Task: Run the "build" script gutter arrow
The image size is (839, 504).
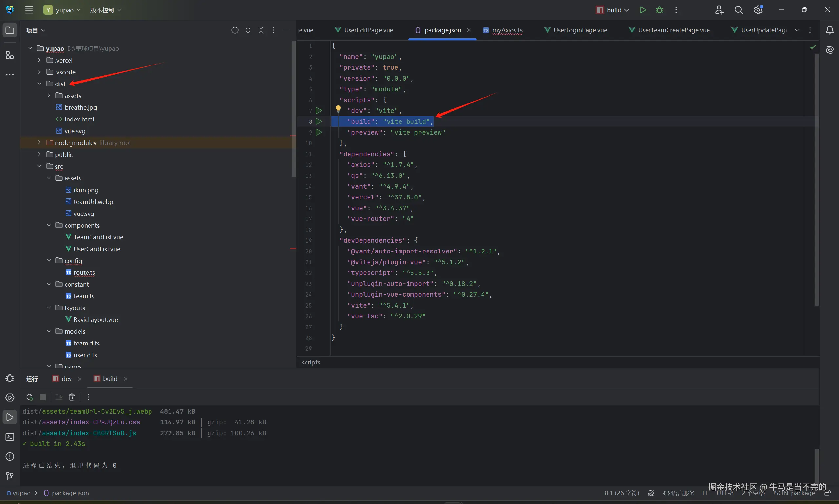Action: [x=319, y=121]
